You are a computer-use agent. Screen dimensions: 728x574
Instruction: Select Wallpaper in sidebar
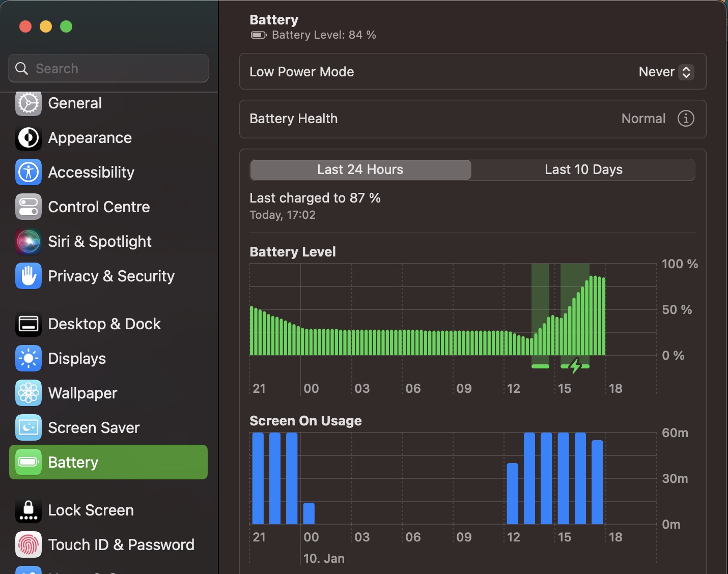click(82, 393)
